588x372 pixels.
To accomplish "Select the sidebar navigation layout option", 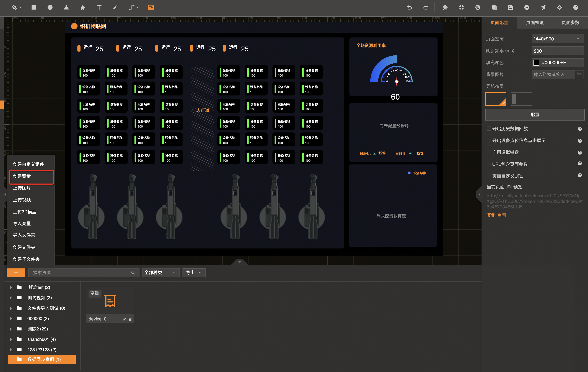I will pyautogui.click(x=521, y=99).
